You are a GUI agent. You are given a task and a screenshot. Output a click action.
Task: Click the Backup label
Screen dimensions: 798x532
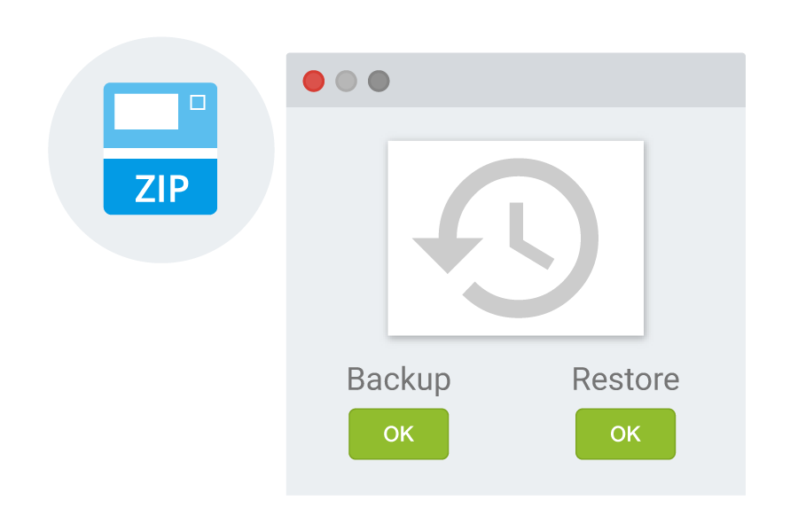[398, 379]
